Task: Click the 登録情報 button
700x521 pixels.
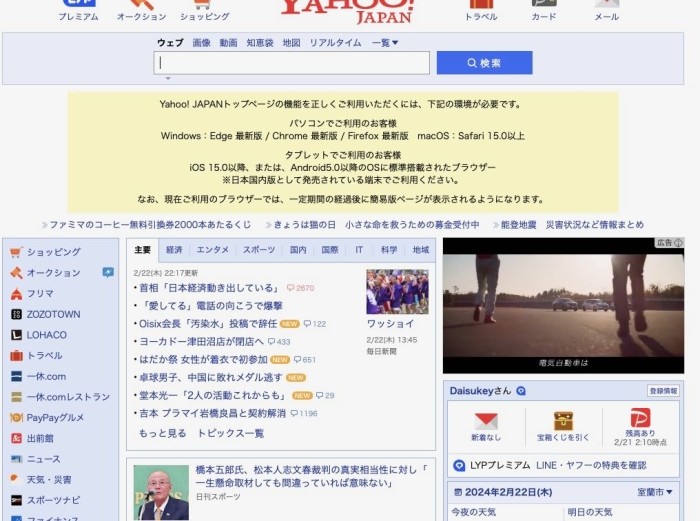Action: coord(663,391)
